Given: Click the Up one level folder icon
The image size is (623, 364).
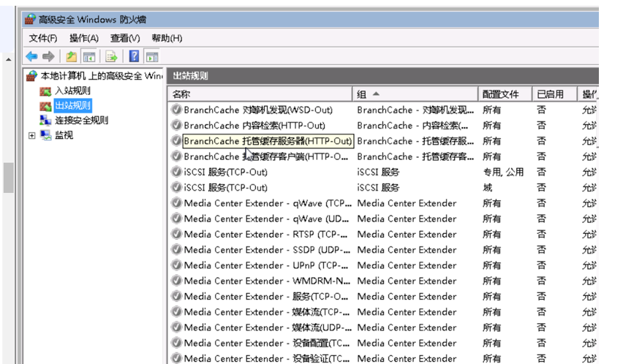Looking at the screenshot, I should [x=72, y=57].
